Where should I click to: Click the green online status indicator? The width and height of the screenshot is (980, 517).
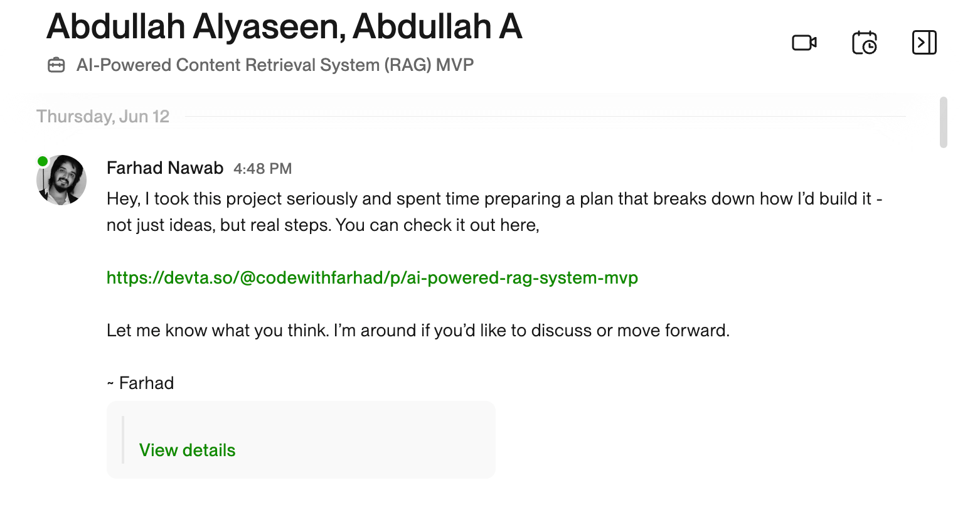coord(41,161)
